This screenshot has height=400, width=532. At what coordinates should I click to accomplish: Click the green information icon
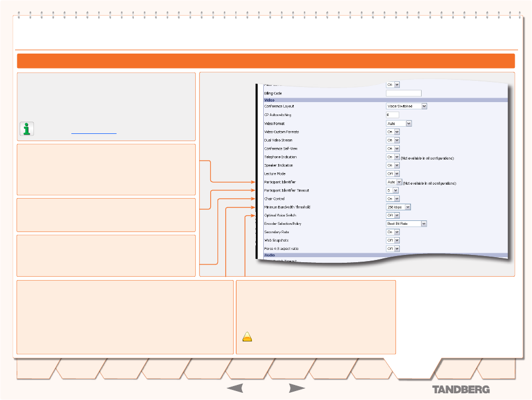click(27, 129)
